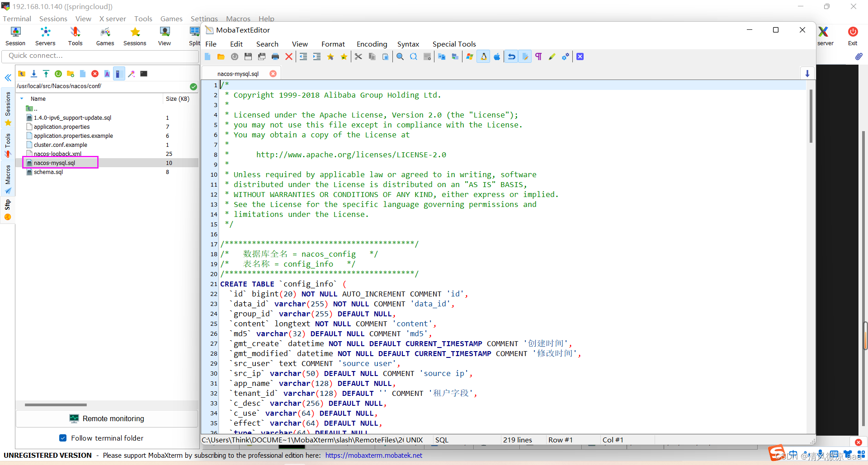
Task: Click the SFTP download arrow icon
Action: tap(34, 74)
